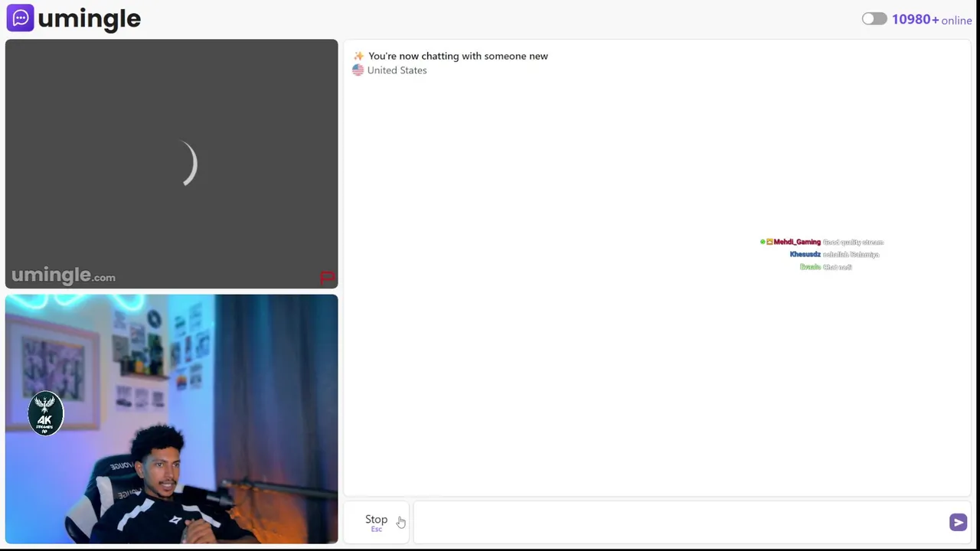Toggle the switch next to online count
Screen dimensions: 980x551
tap(874, 19)
